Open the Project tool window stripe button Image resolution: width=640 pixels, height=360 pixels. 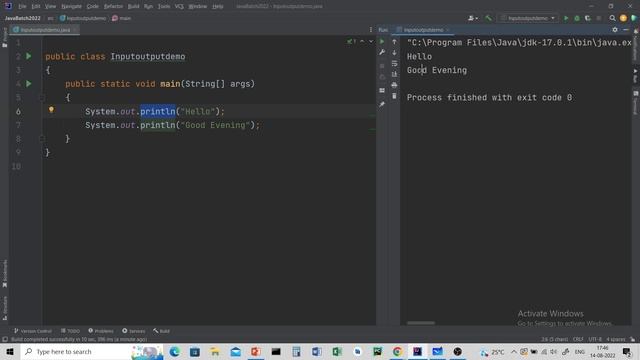click(x=5, y=38)
